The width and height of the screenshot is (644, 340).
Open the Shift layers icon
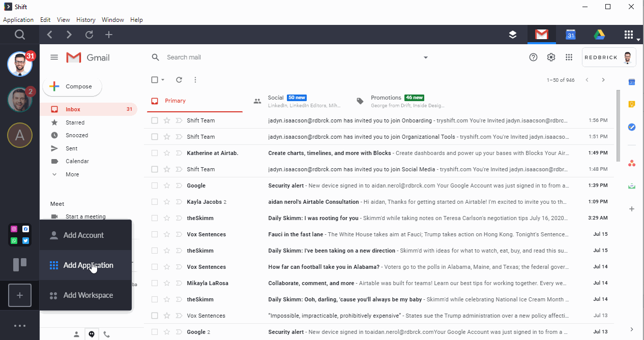point(513,35)
